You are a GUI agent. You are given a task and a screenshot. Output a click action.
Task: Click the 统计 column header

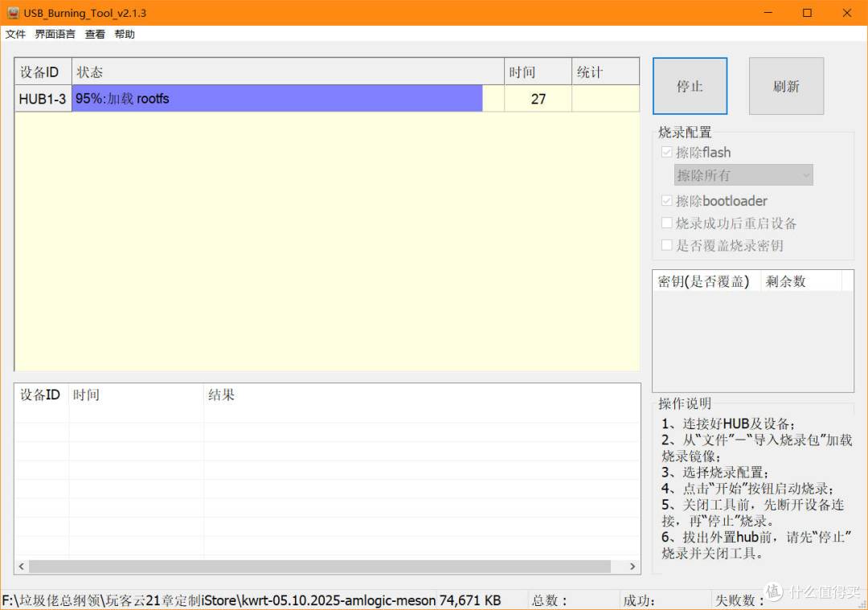606,72
